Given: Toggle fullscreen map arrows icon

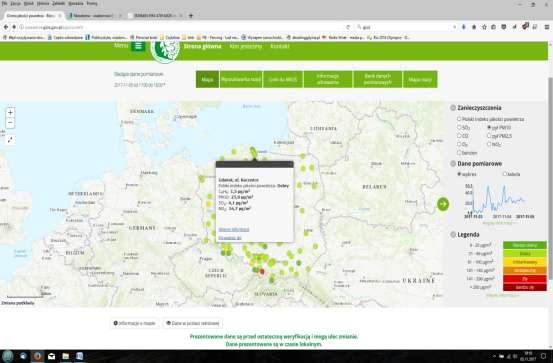Looking at the screenshot, I should coord(10,140).
